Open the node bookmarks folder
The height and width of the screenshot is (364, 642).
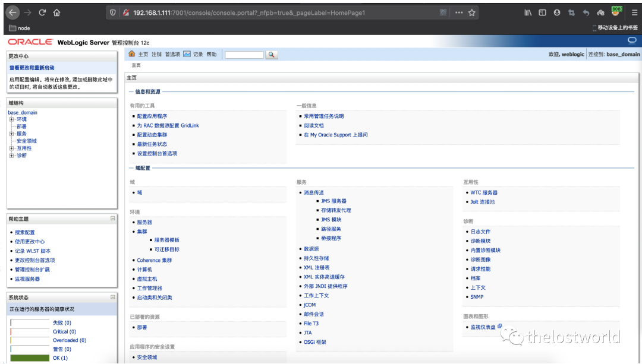[x=20, y=28]
